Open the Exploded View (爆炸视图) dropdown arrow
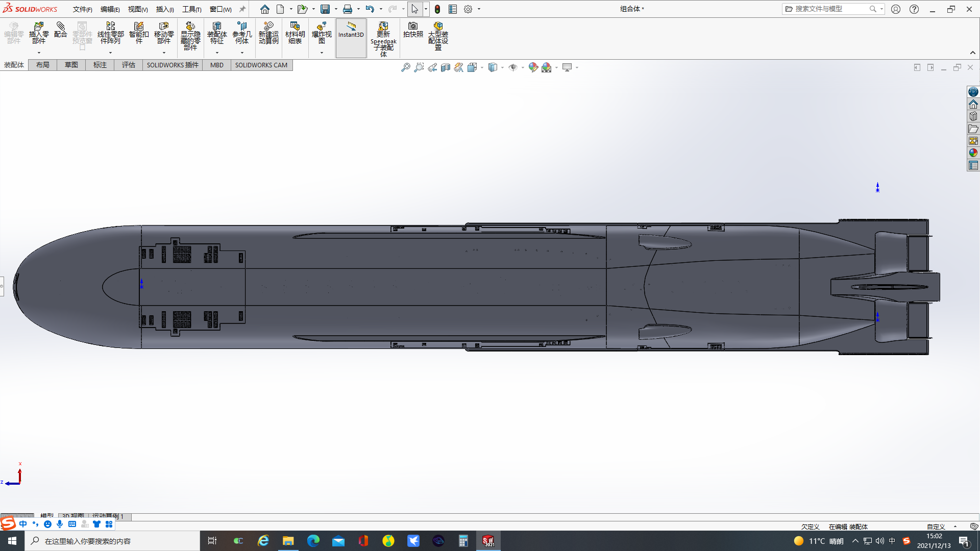Image resolution: width=980 pixels, height=551 pixels. [322, 53]
